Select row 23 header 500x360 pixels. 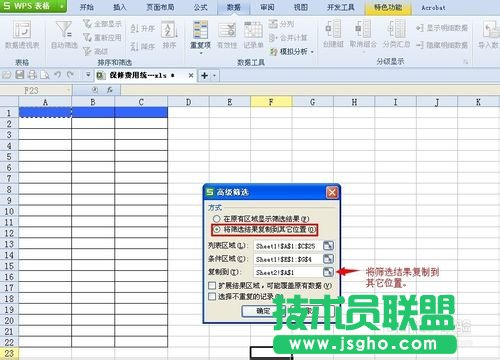9,353
